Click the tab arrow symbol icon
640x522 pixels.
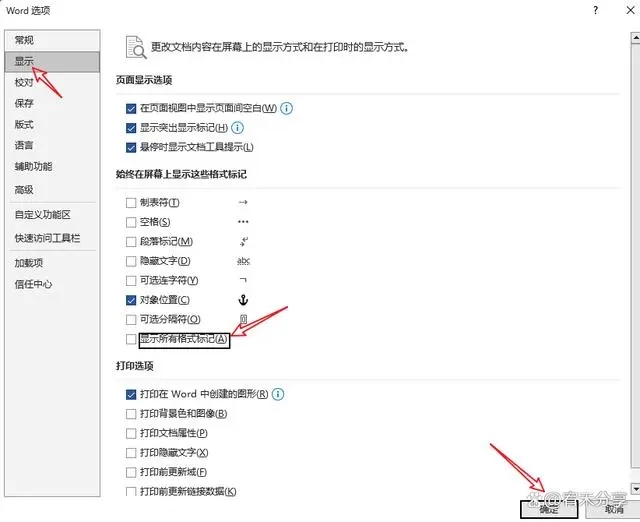(243, 202)
